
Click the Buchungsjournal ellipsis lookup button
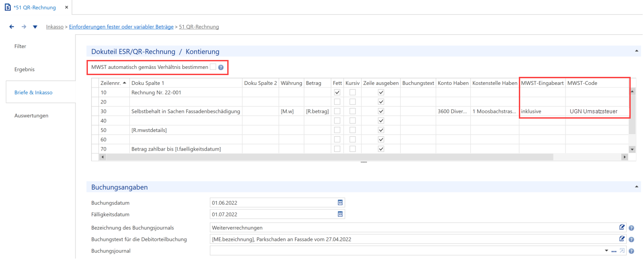pos(614,251)
